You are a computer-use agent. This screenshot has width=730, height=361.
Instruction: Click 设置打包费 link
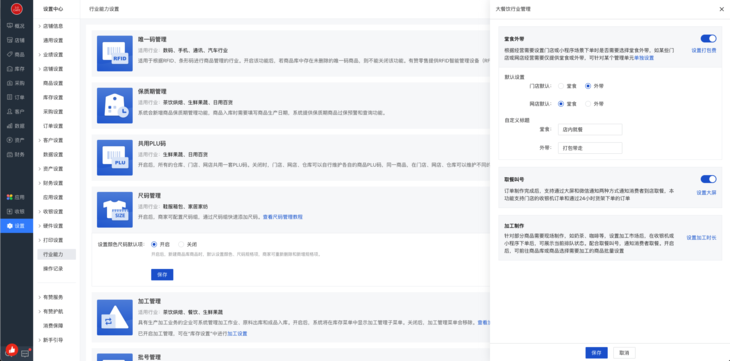(x=703, y=50)
